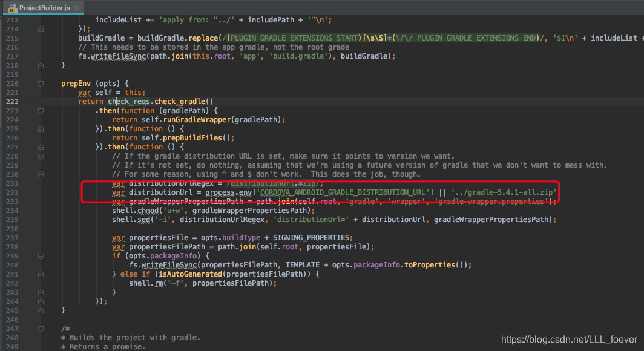Click line number 222 in gutter

pos(12,102)
